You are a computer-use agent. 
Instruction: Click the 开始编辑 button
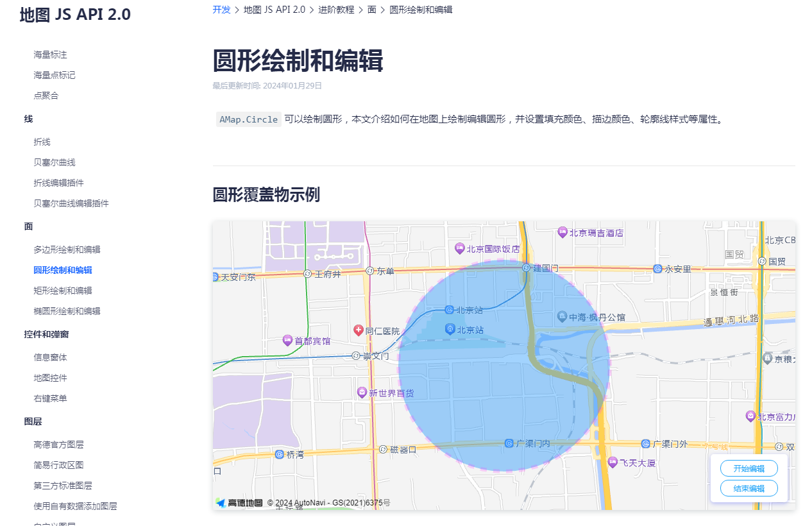(749, 468)
